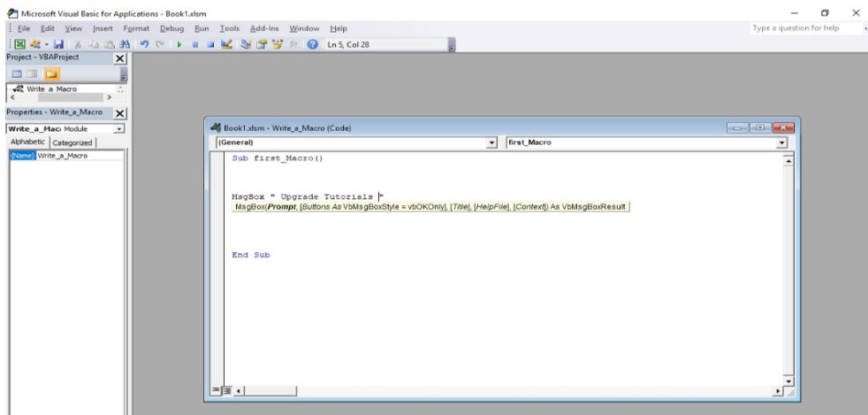Switch to the Categorized tab
The height and width of the screenshot is (415, 868).
click(72, 142)
